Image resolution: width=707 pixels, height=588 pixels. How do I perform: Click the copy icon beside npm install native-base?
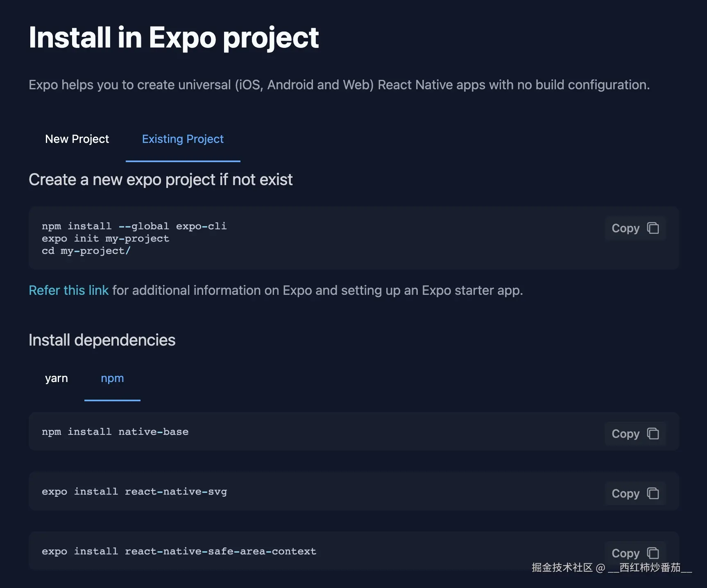[x=653, y=434]
